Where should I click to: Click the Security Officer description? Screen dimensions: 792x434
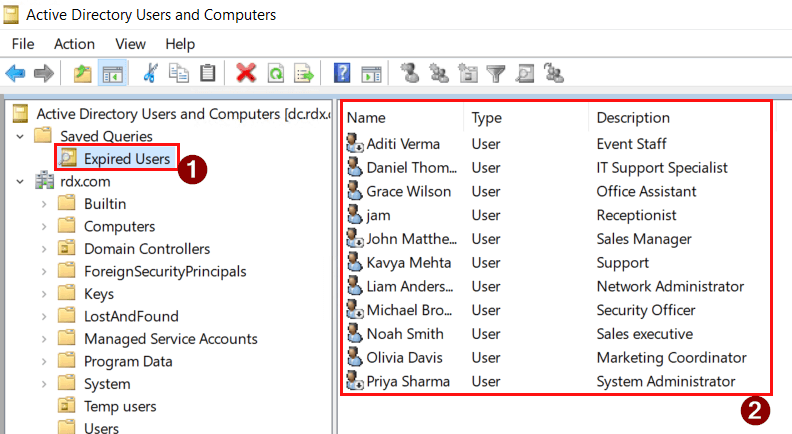point(646,310)
